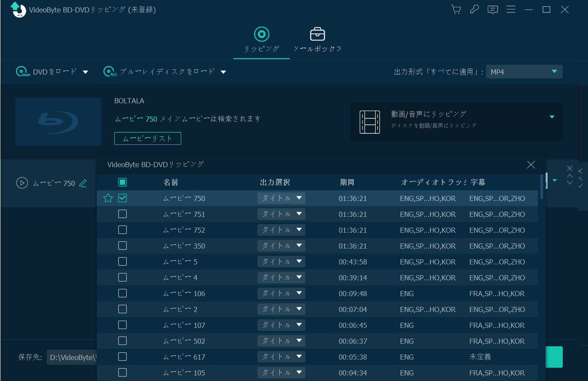Click the filmstrip icon beside 動画/音声にリッピング

point(370,122)
